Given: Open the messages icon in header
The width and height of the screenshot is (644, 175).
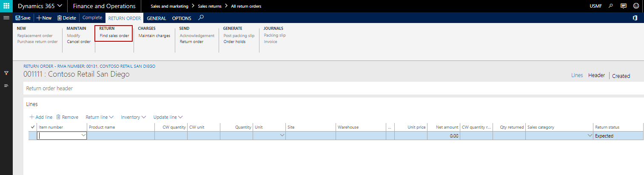Looking at the screenshot, I should click(624, 6).
